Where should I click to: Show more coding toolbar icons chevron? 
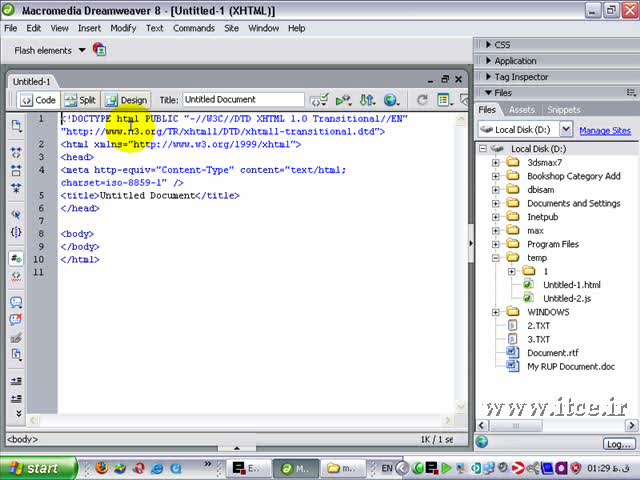point(18,413)
